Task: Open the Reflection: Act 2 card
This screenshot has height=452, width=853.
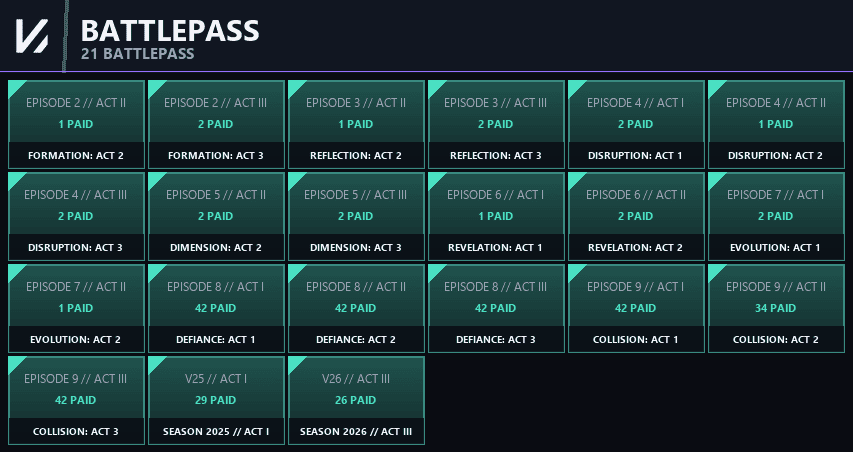Action: click(356, 125)
